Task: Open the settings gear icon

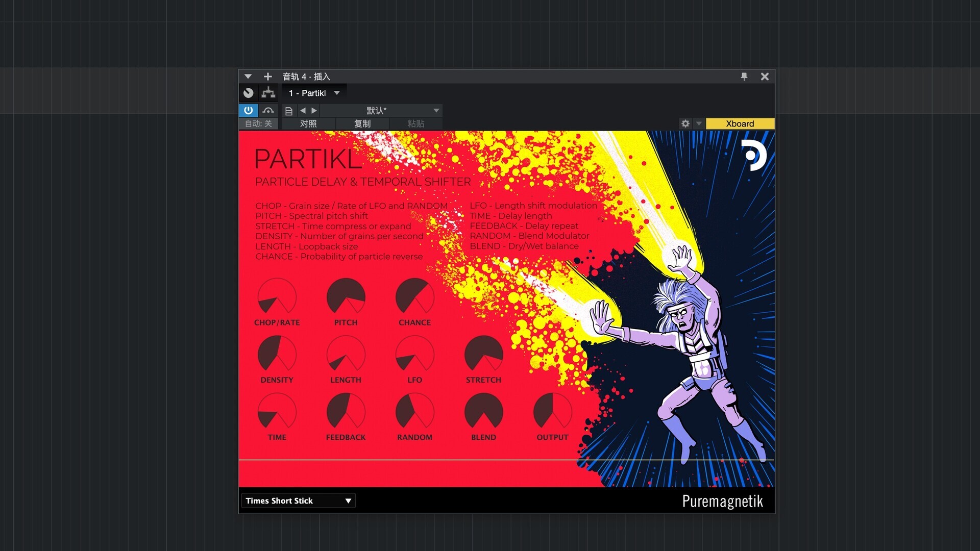Action: pos(685,123)
